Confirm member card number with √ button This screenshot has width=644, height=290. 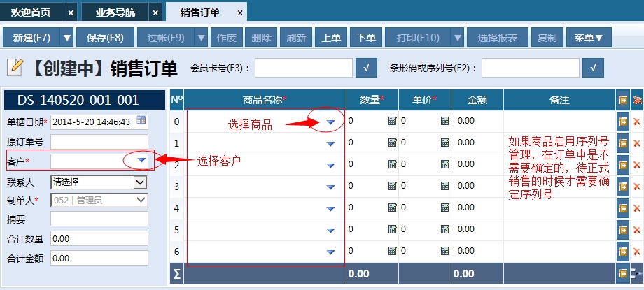366,68
